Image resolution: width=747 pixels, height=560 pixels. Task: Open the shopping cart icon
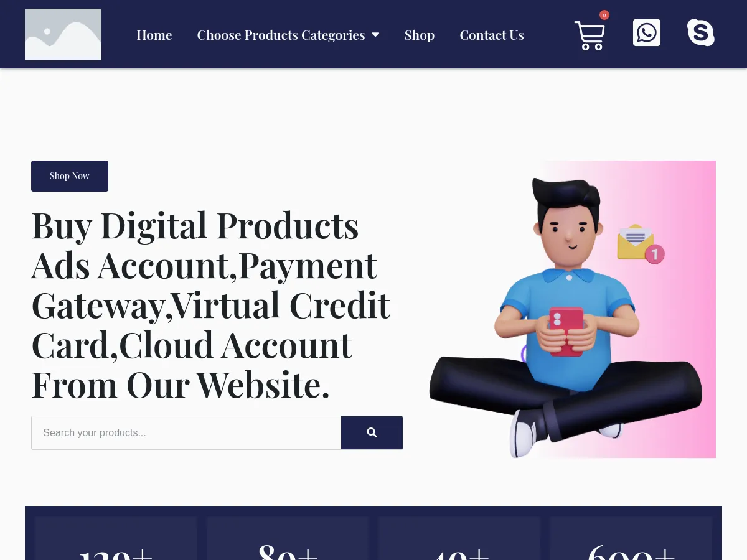click(x=590, y=35)
